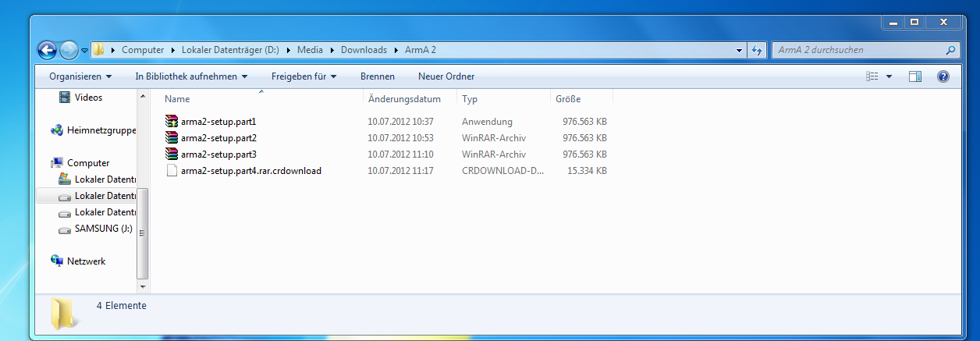Click the magnifier search icon

click(950, 50)
